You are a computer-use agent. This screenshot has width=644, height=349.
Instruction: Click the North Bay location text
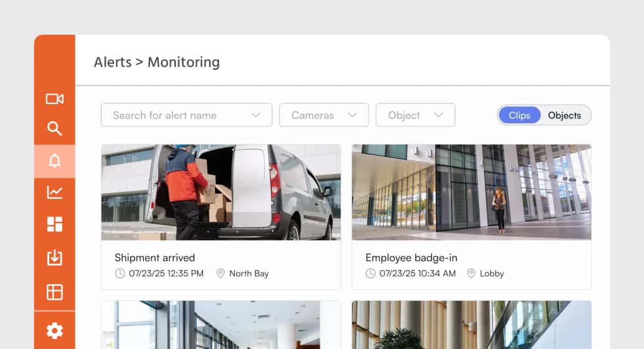click(x=249, y=274)
